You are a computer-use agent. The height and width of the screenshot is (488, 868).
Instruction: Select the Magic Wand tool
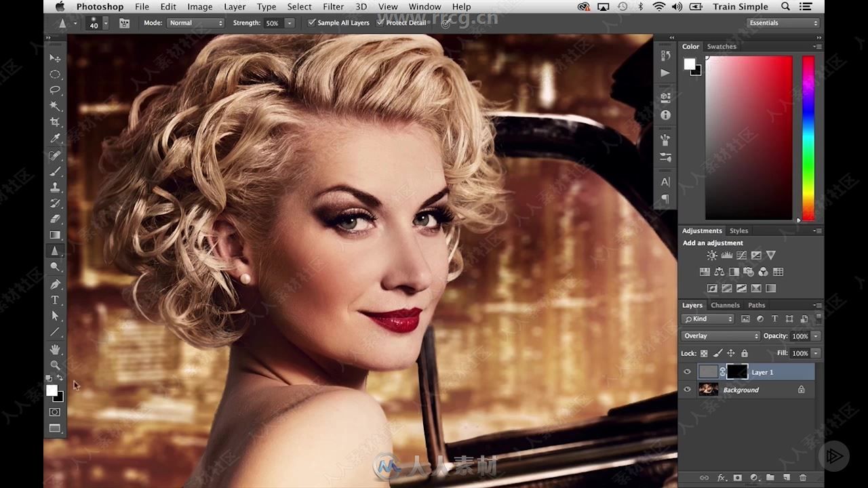(x=55, y=106)
